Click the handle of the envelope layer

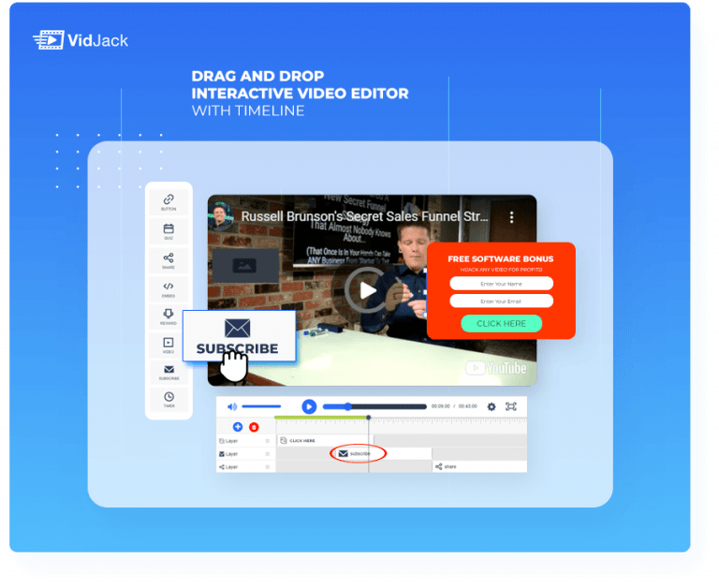pyautogui.click(x=268, y=453)
